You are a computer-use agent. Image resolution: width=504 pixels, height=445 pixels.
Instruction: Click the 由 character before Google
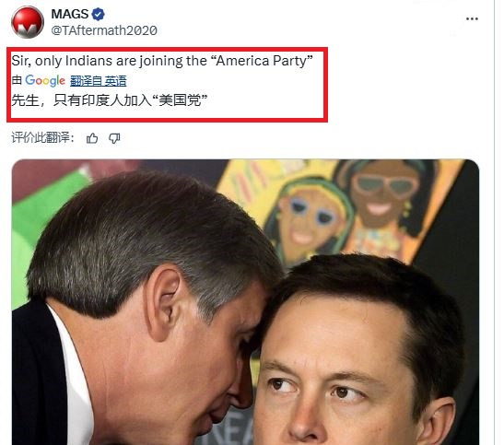coord(17,80)
